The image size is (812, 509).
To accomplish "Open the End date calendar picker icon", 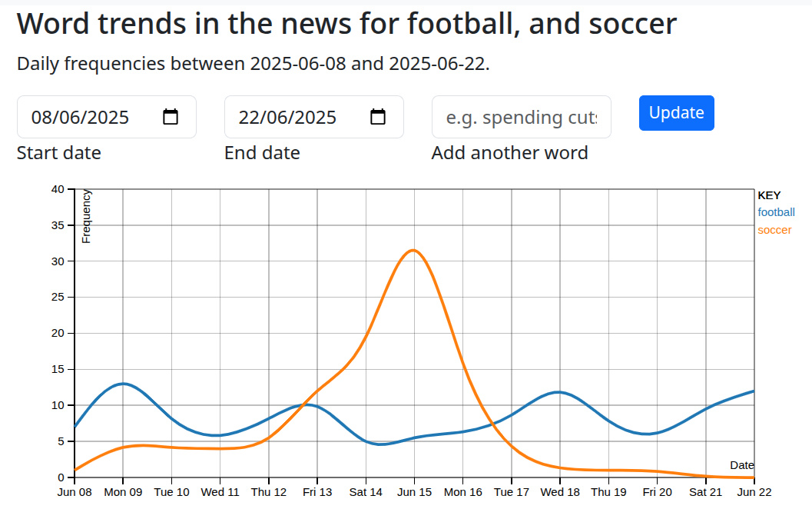I will pyautogui.click(x=378, y=117).
